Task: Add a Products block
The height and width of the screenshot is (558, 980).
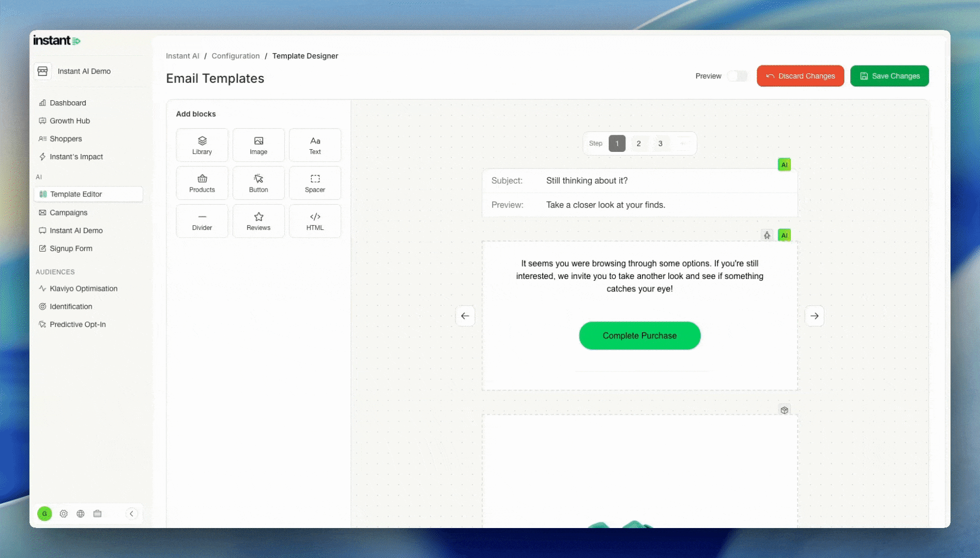Action: [x=202, y=183]
